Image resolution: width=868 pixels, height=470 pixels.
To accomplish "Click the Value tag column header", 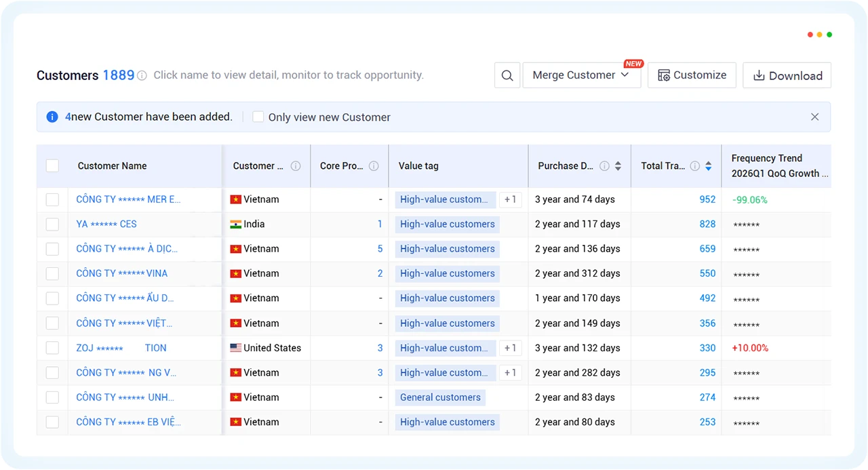I will coord(418,165).
